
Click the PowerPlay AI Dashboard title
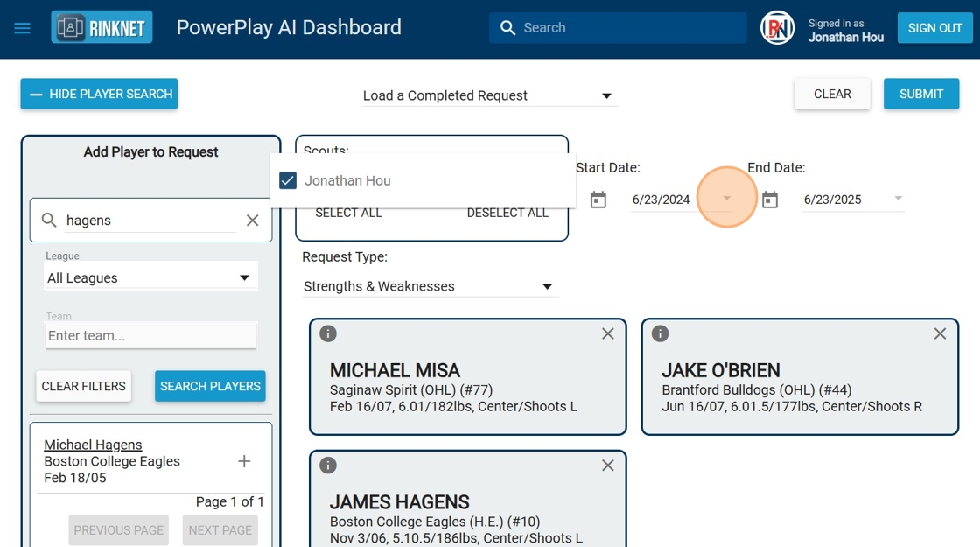[x=289, y=27]
